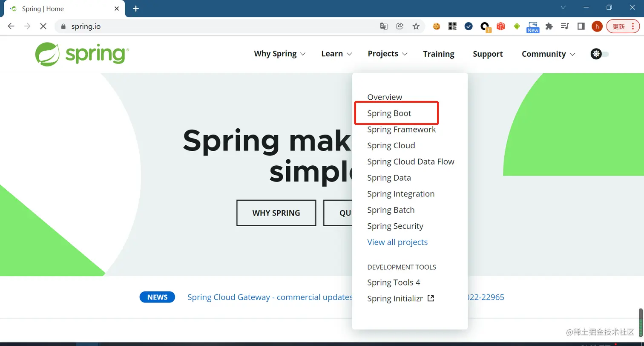
Task: Click the padlock site info icon
Action: (x=63, y=26)
